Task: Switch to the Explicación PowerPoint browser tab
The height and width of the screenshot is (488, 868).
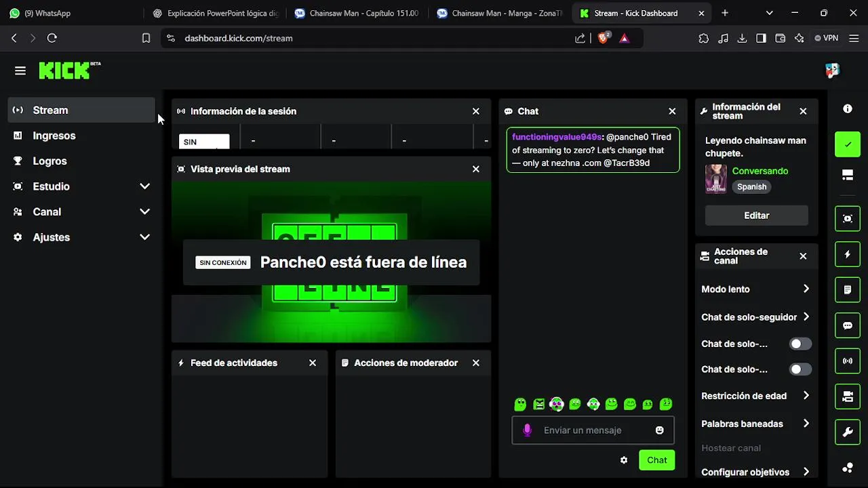Action: coord(215,13)
